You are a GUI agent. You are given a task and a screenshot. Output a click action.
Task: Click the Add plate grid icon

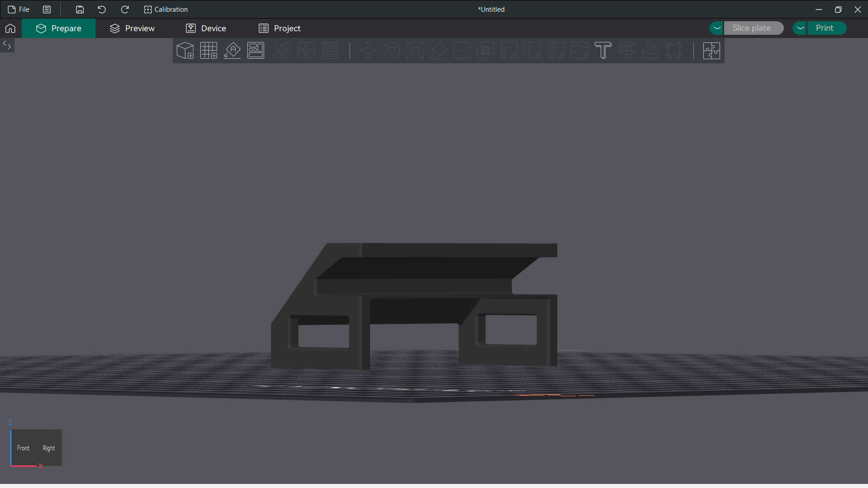tap(209, 51)
